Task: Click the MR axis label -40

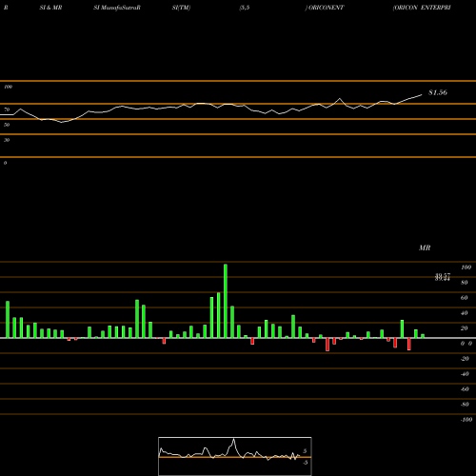Action: [x=465, y=374]
